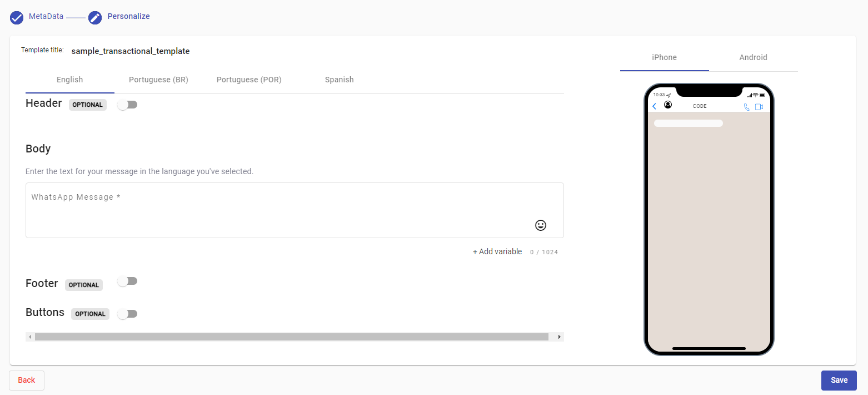Click the 10:33 time in phone preview
Screen dimensions: 868x395
point(659,95)
